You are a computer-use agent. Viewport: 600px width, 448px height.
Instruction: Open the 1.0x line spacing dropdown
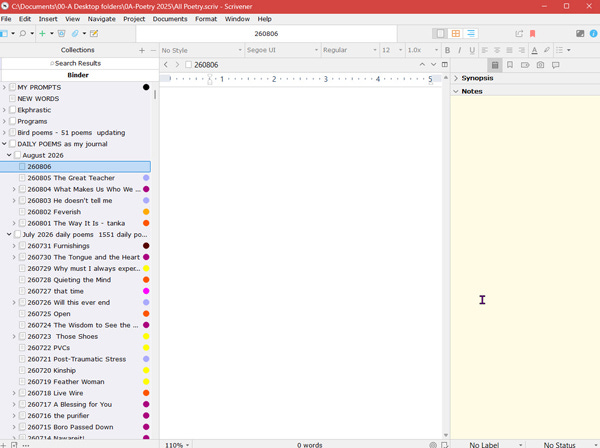(422, 50)
